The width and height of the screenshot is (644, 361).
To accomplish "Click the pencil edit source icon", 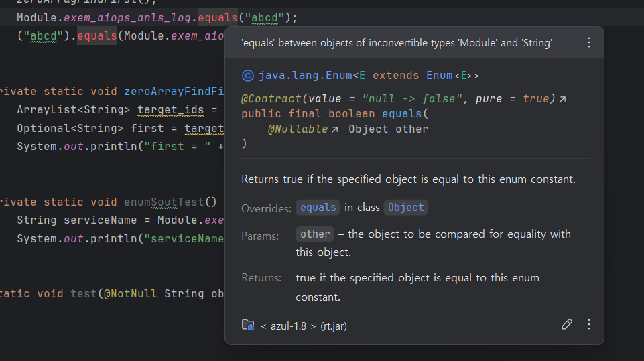I will 567,324.
